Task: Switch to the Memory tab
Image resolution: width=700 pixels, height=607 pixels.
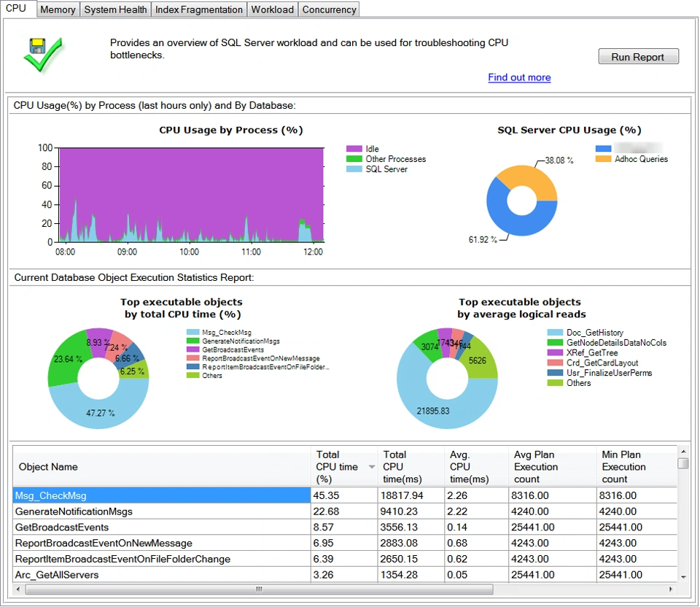Action: [58, 9]
